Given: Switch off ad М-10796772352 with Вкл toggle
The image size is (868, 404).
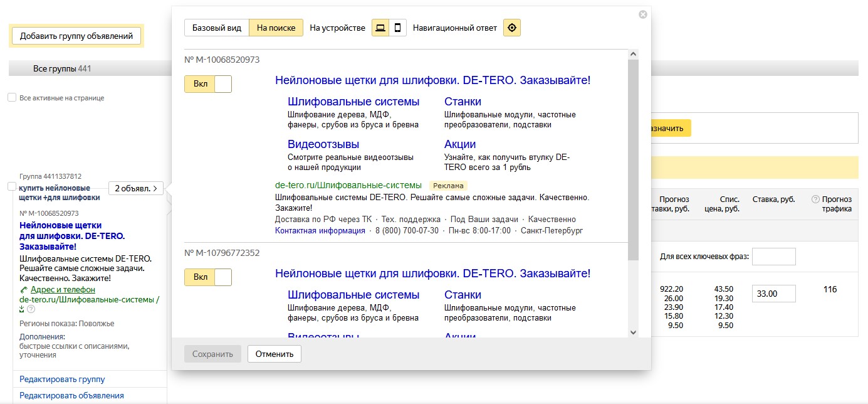Looking at the screenshot, I should click(208, 277).
